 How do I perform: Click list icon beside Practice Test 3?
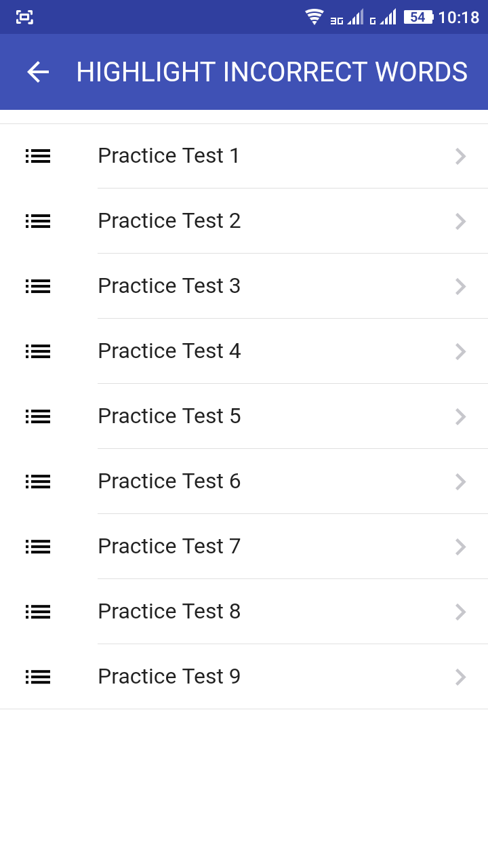38,286
